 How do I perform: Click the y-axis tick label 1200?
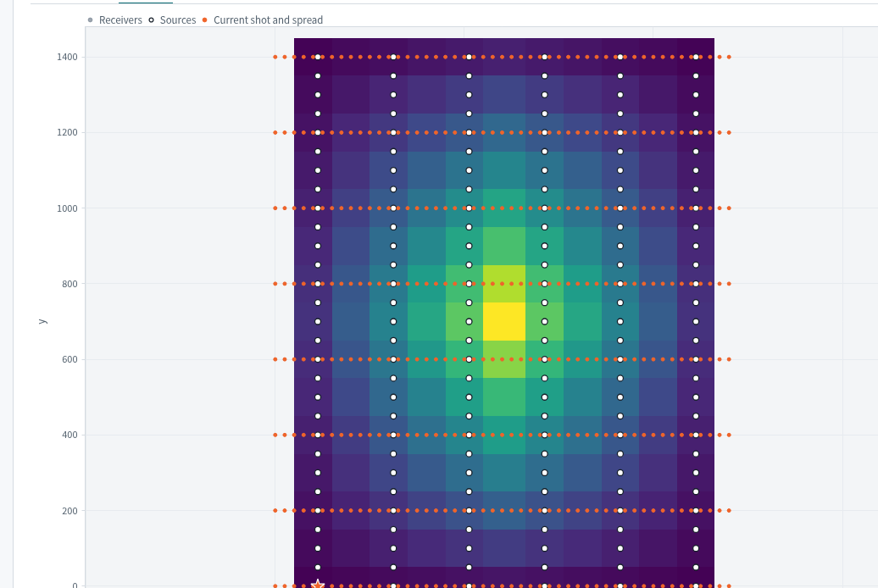(67, 133)
